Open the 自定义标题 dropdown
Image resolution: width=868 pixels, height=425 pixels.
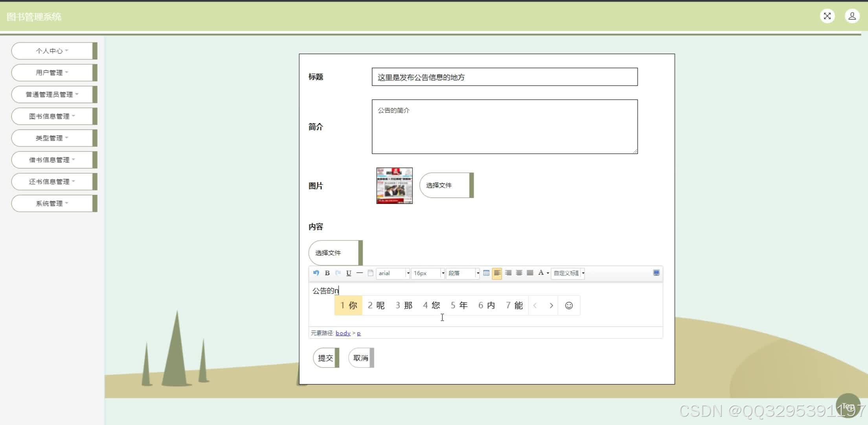click(568, 273)
